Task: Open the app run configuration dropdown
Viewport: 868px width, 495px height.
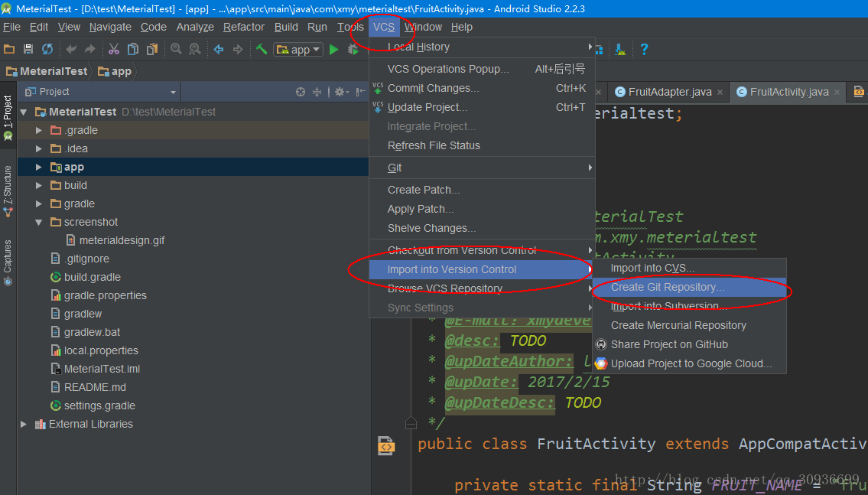Action: (x=298, y=49)
